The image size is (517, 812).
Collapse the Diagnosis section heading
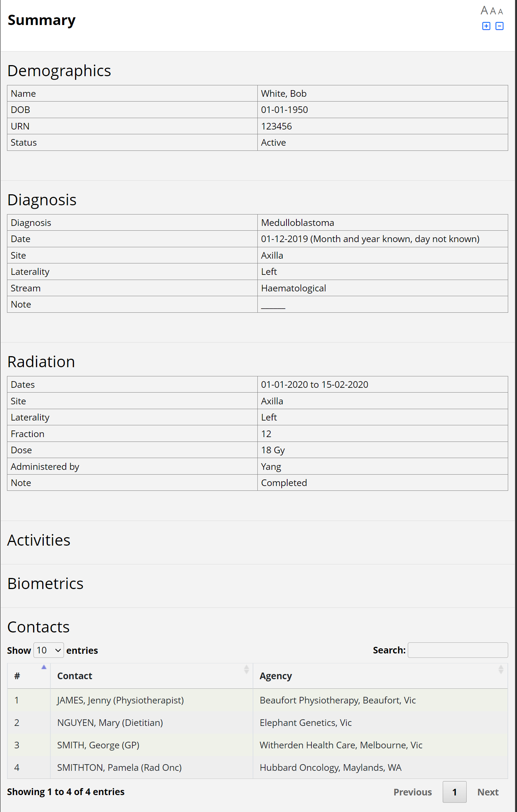tap(42, 200)
